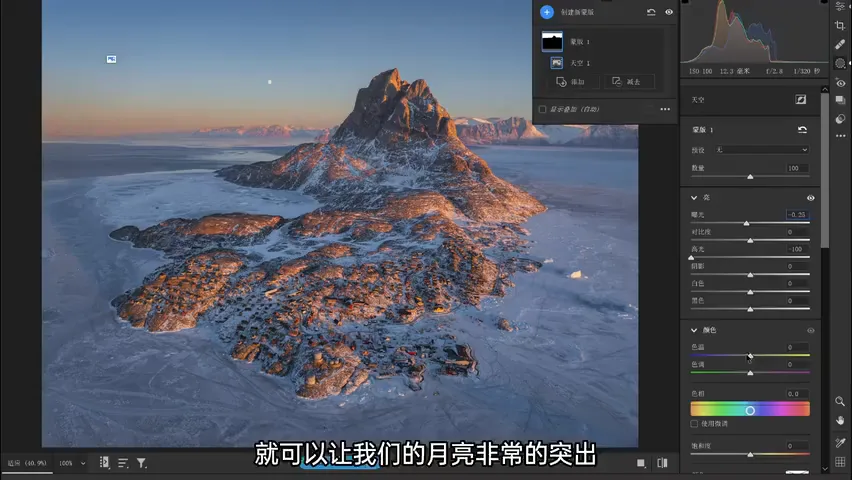Click the 数量 amount value field 100
This screenshot has width=852, height=480.
797,168
